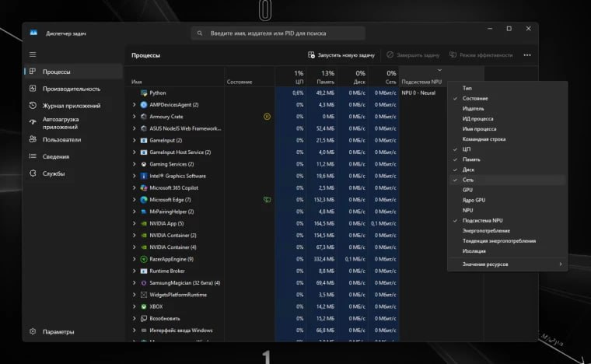Open the Автозагрузка приложений page
Image resolution: width=591 pixels, height=364 pixels.
coord(73,123)
